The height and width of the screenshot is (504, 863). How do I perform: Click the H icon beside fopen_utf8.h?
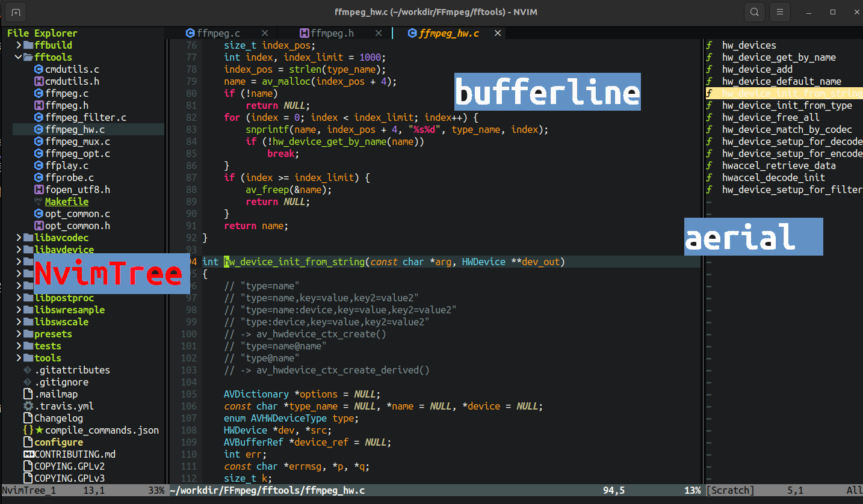39,189
